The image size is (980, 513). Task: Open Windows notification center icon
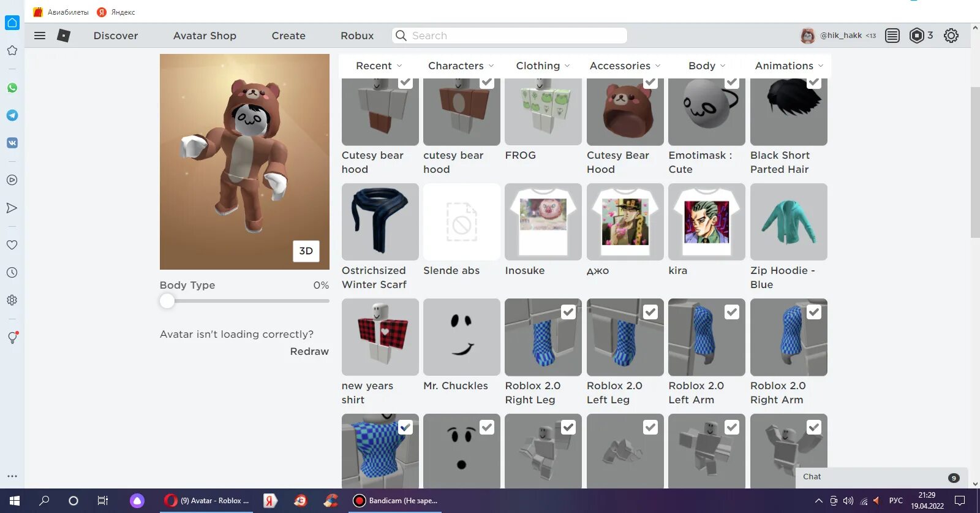pos(960,501)
